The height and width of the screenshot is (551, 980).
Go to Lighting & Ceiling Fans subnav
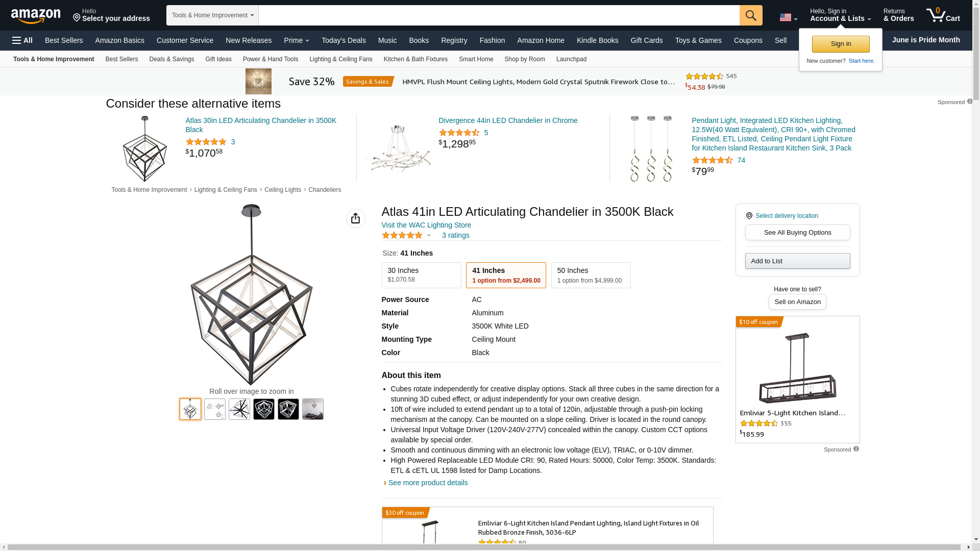pos(340,59)
